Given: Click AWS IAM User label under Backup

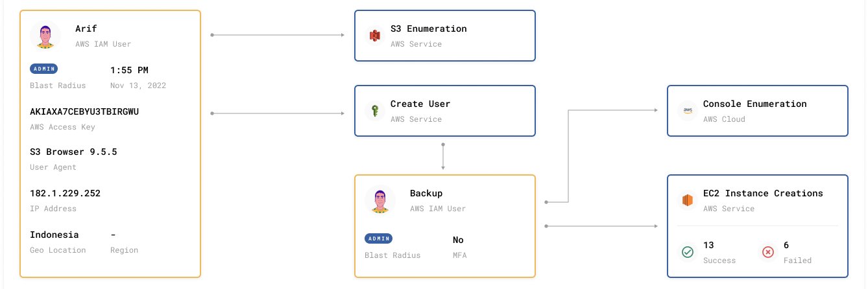Looking at the screenshot, I should coord(438,209).
